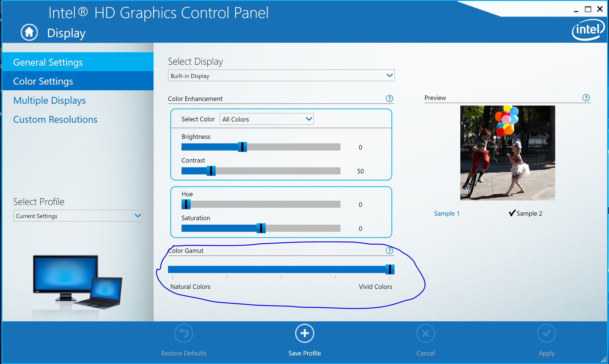Screen dimensions: 609x364
Task: Click the Hue value 0
Action: coord(360,205)
